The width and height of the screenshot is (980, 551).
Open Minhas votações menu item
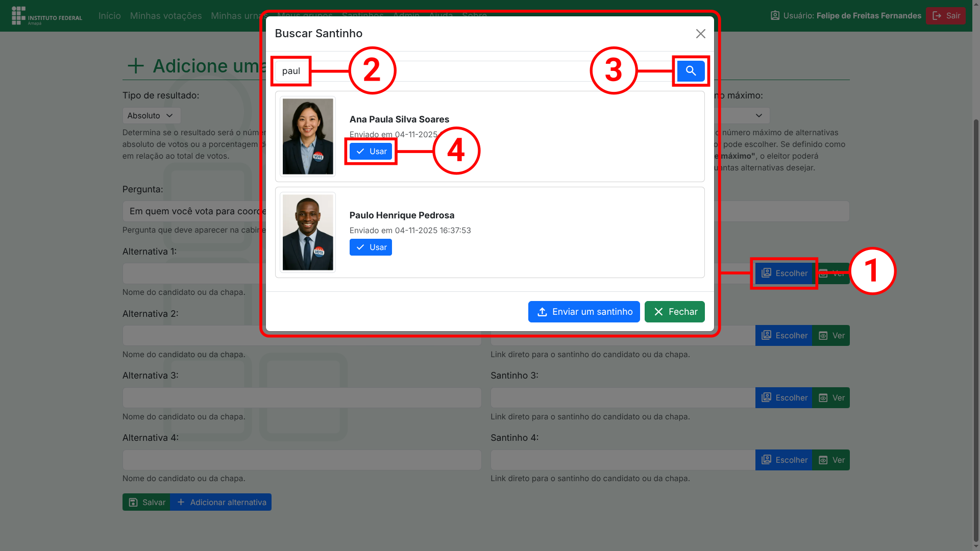[x=166, y=16]
